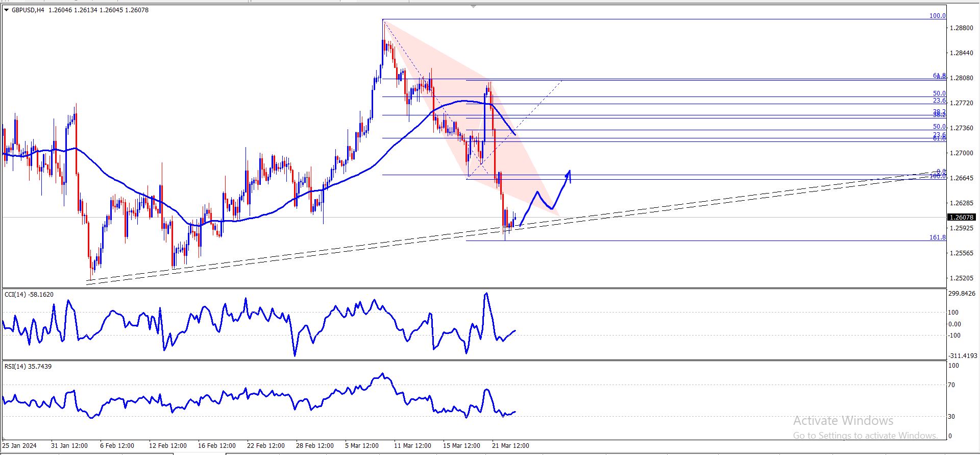The width and height of the screenshot is (980, 455).
Task: Click the 1.25925 price scale value
Action: tap(961, 228)
